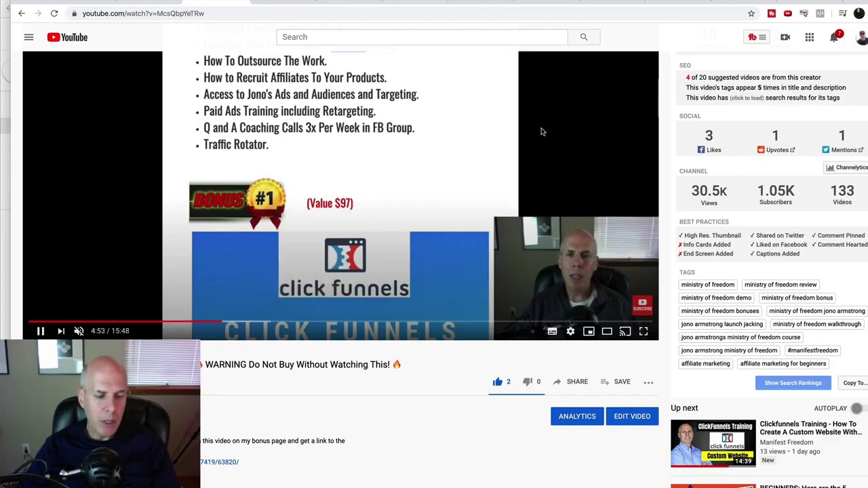This screenshot has width=868, height=488.
Task: Focus the YouTube search field
Action: pos(422,37)
